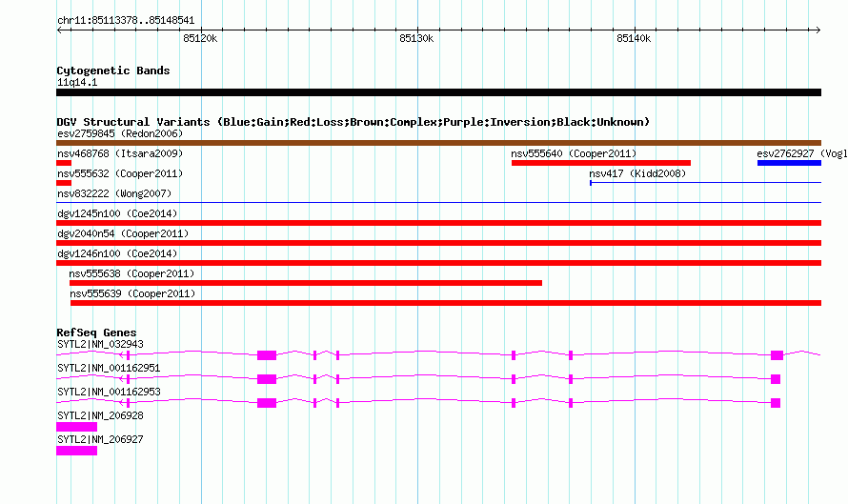Open the nsv555639 (Cooper2011) label
Screen dimensions: 848x504
coord(132,293)
